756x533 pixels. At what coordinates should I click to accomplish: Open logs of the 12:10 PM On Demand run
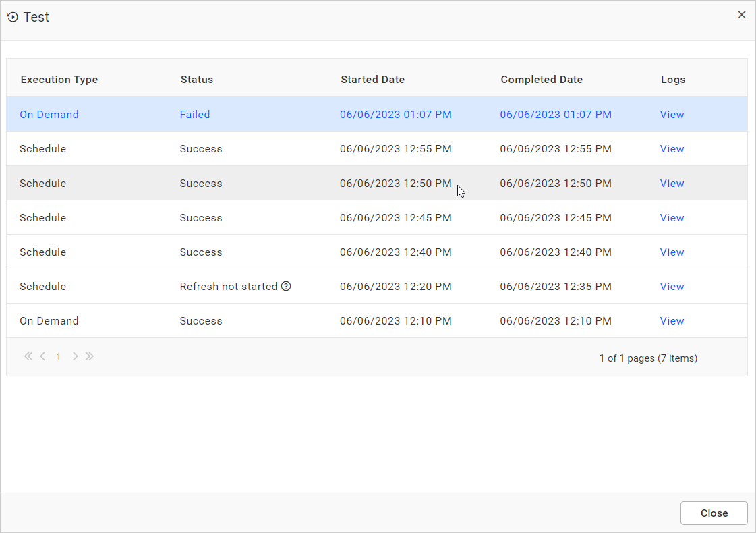click(x=672, y=321)
